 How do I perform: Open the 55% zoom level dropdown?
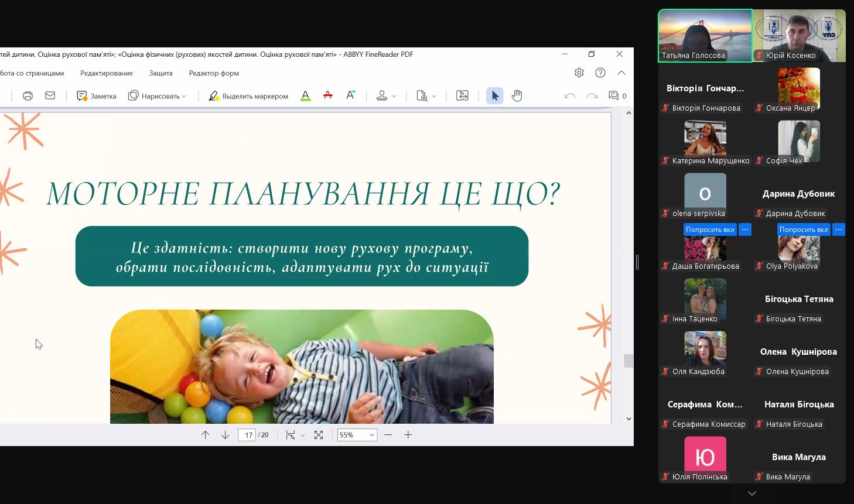click(x=371, y=435)
